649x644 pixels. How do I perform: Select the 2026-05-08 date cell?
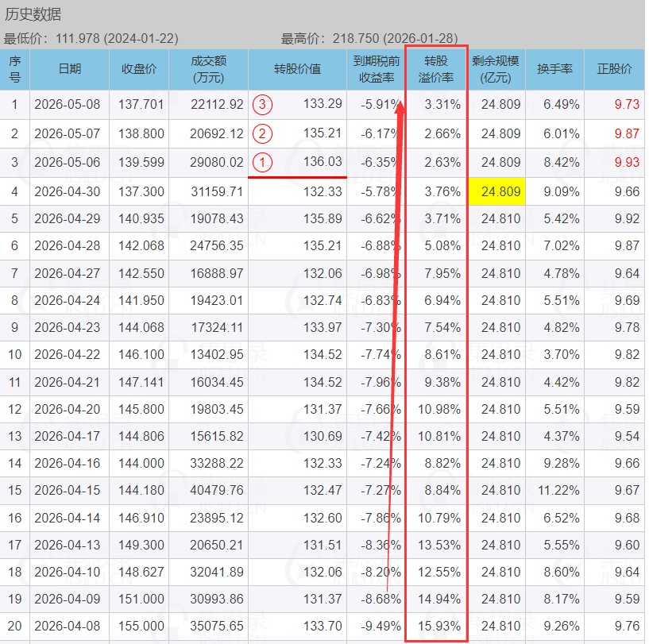click(67, 104)
